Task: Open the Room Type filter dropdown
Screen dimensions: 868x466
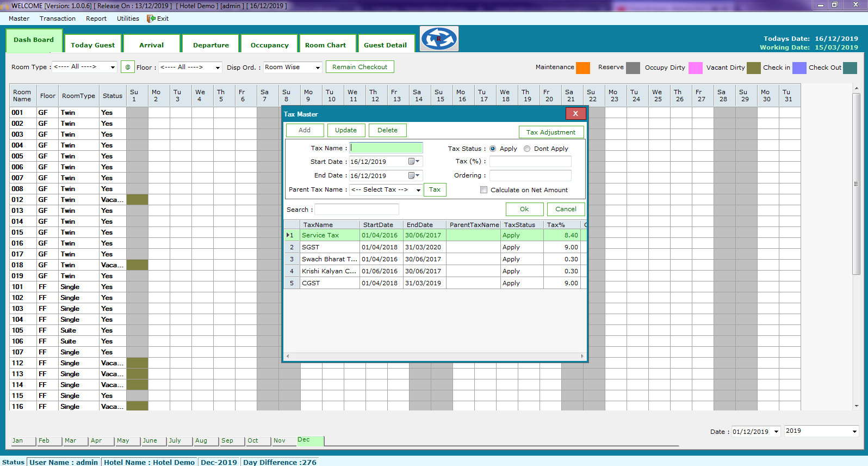Action: point(113,67)
